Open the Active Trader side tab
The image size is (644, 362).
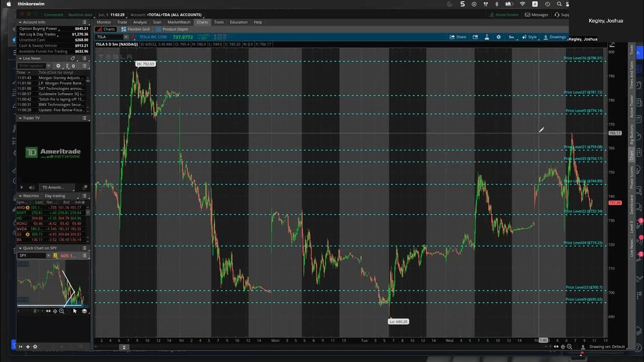click(632, 106)
